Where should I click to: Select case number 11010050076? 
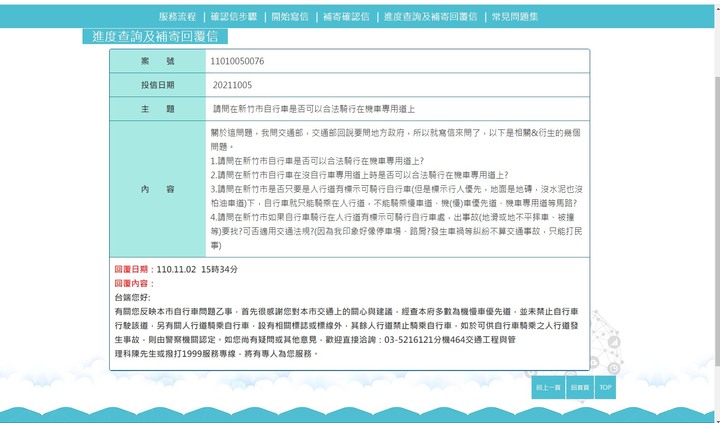(237, 61)
